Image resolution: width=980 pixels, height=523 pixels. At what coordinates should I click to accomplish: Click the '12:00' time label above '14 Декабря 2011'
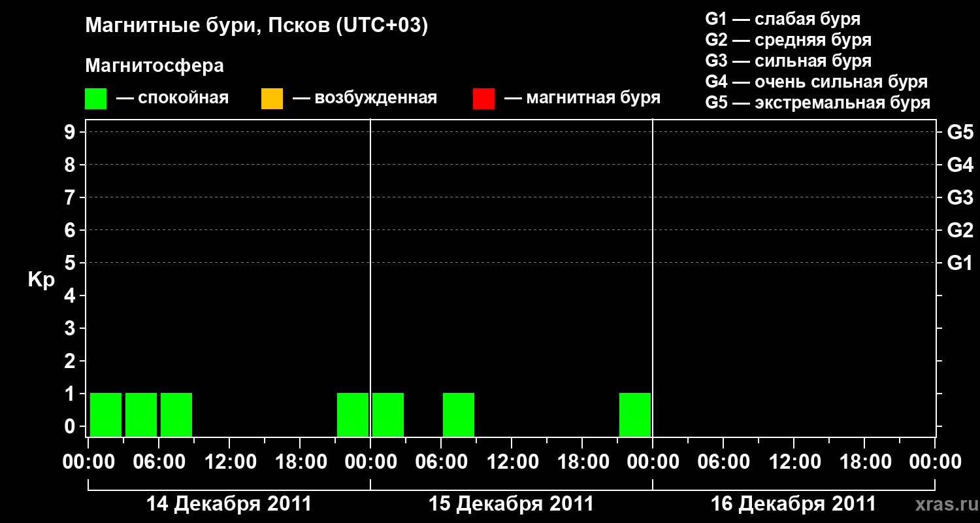[229, 462]
